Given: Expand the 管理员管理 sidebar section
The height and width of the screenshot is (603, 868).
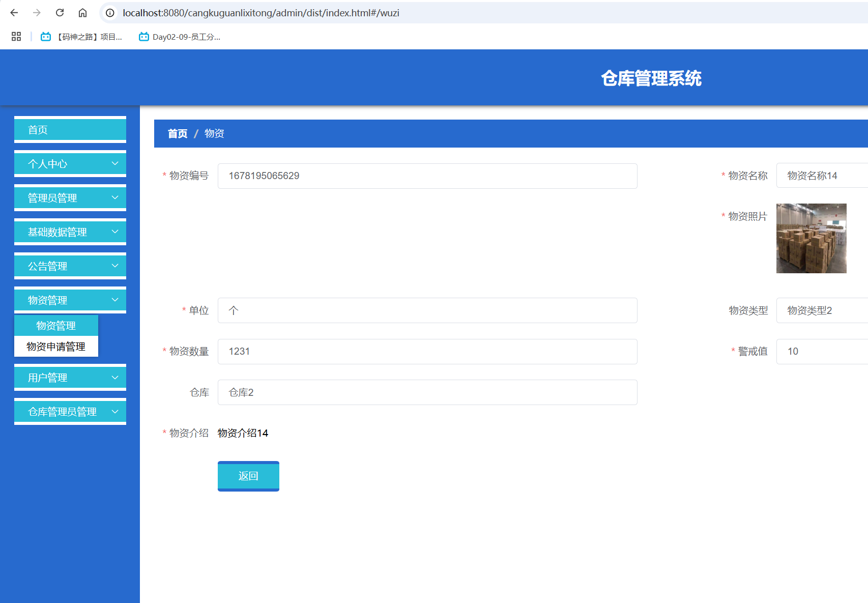Looking at the screenshot, I should click(x=70, y=197).
